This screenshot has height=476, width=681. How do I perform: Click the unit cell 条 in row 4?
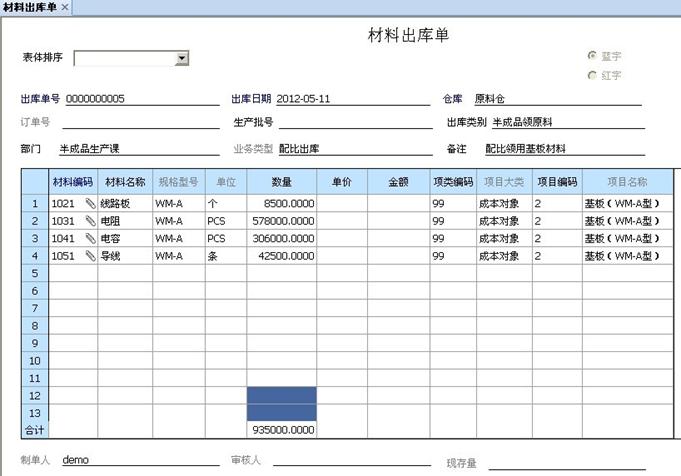point(226,255)
